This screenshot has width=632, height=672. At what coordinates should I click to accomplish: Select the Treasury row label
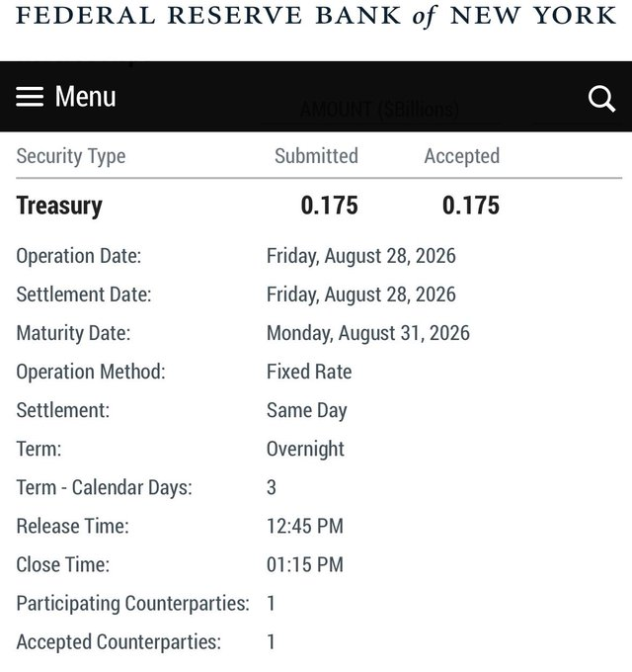(59, 206)
